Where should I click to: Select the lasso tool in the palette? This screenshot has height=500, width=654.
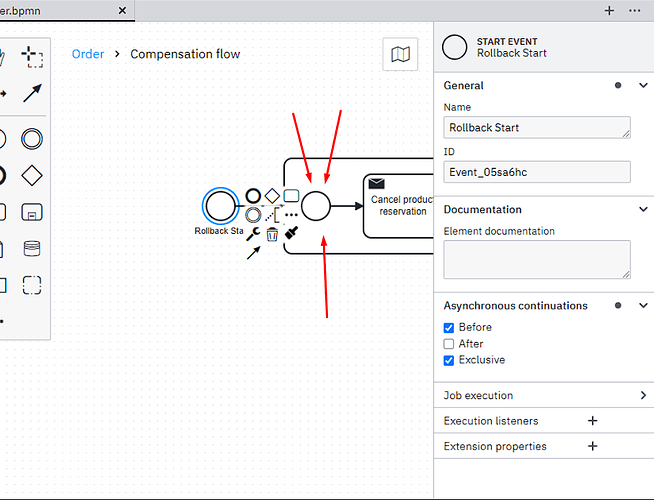tap(32, 57)
